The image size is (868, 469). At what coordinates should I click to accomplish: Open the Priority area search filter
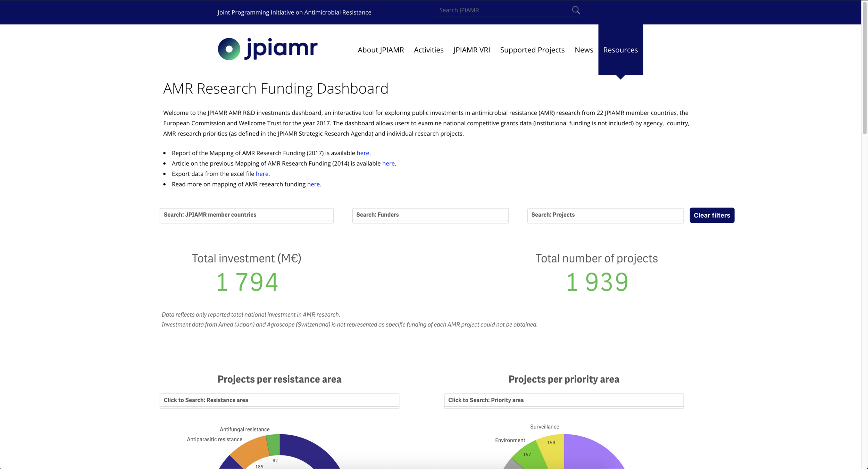click(x=564, y=401)
